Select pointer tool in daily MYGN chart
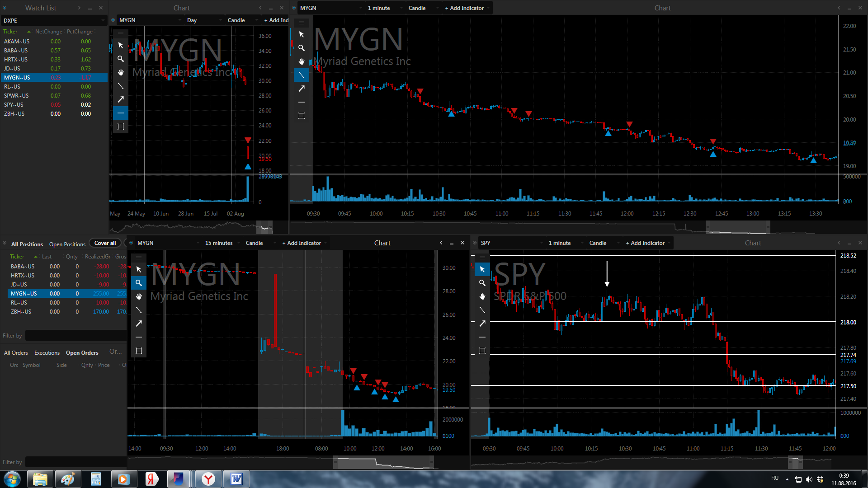 click(x=121, y=45)
